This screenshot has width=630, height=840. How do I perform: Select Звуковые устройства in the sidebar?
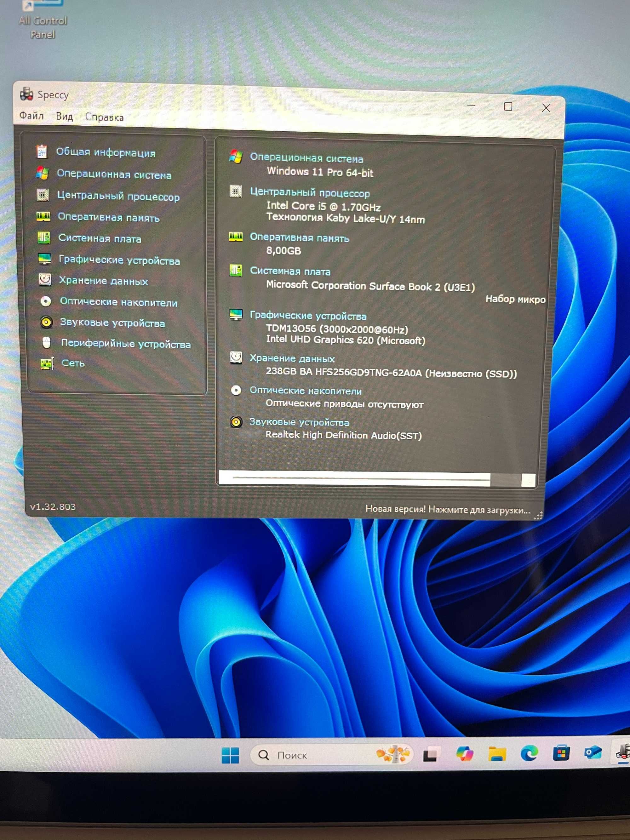[112, 323]
